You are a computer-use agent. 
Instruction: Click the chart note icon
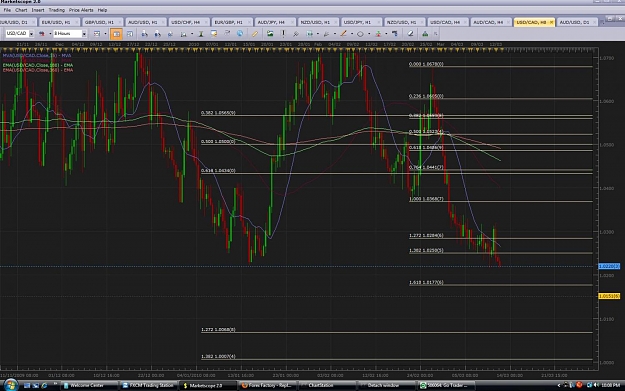[x=214, y=33]
